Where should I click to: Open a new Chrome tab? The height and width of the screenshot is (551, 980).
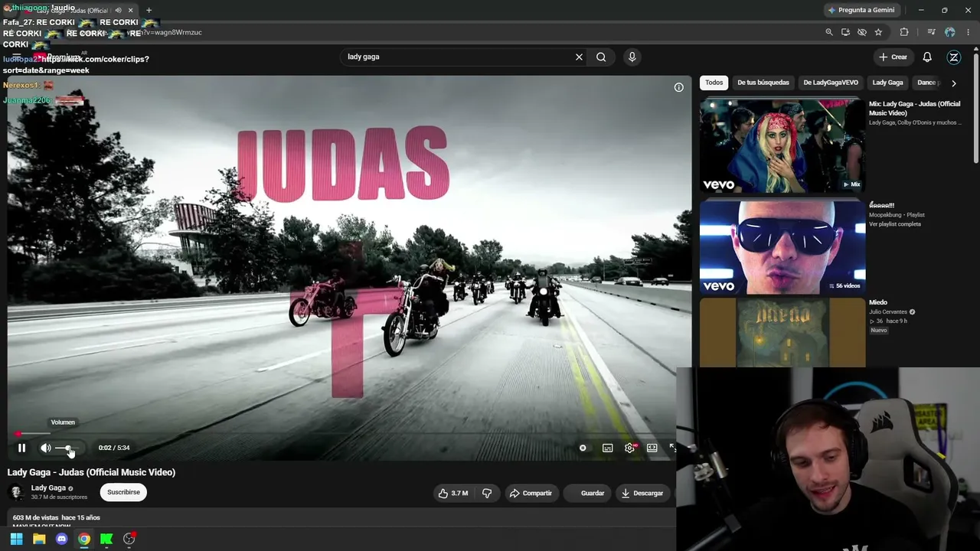(149, 10)
